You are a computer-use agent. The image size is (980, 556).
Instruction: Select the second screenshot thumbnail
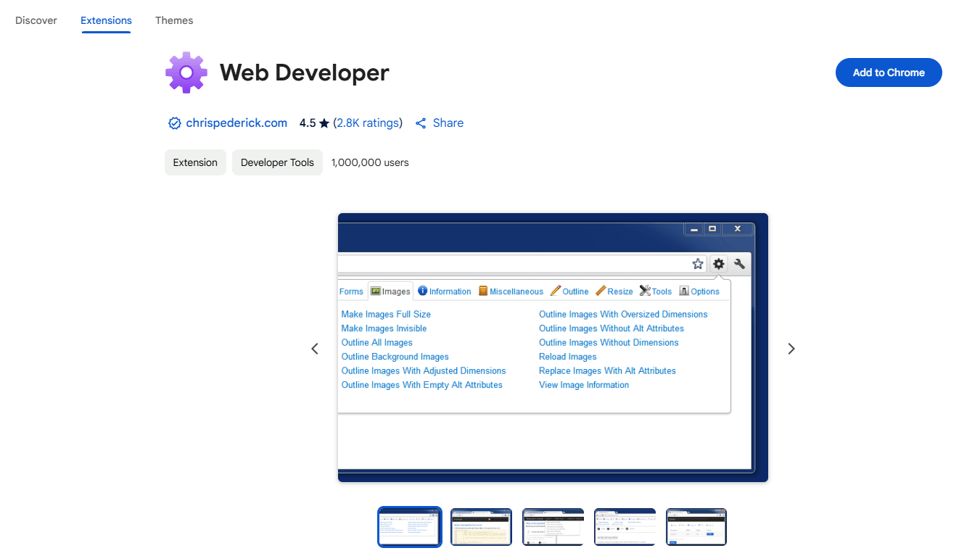coord(481,527)
